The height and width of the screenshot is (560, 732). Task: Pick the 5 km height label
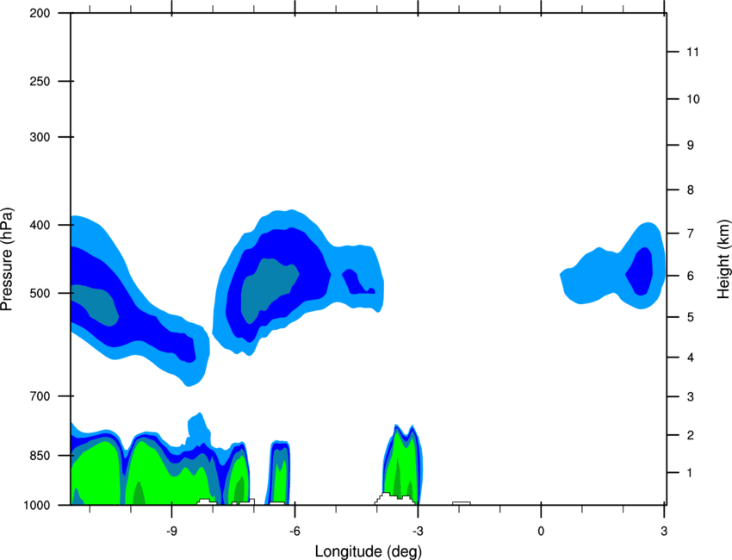point(691,318)
